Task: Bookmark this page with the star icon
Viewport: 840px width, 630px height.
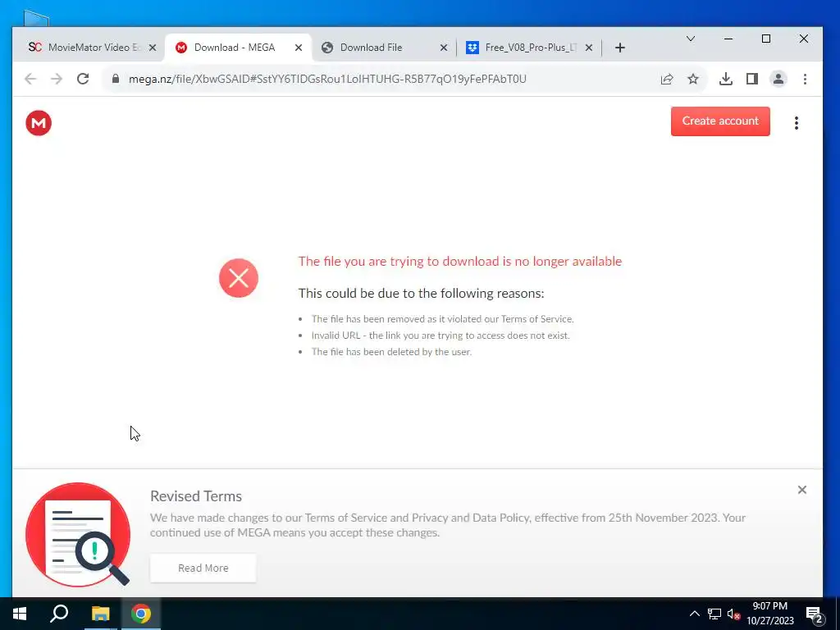Action: tap(692, 80)
